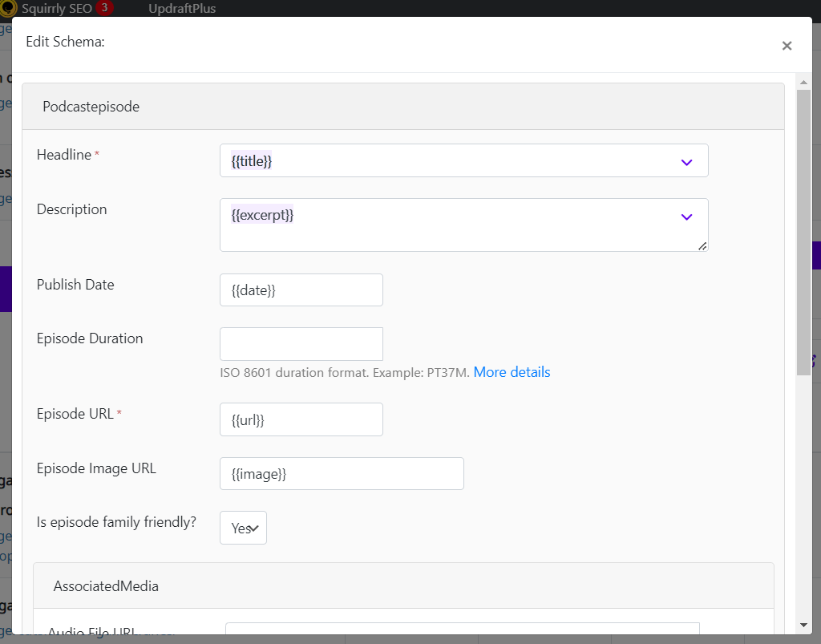Image resolution: width=821 pixels, height=644 pixels.
Task: Click the Episode URL input field
Action: click(301, 419)
